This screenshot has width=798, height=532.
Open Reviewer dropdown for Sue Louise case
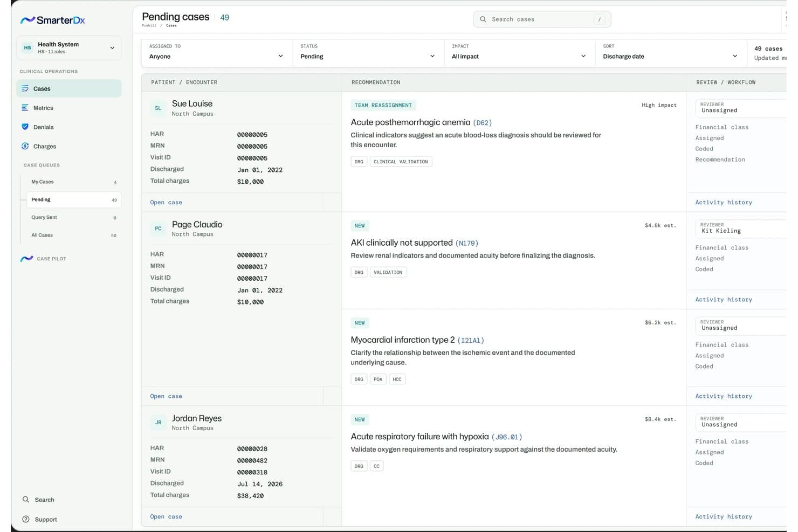click(741, 108)
